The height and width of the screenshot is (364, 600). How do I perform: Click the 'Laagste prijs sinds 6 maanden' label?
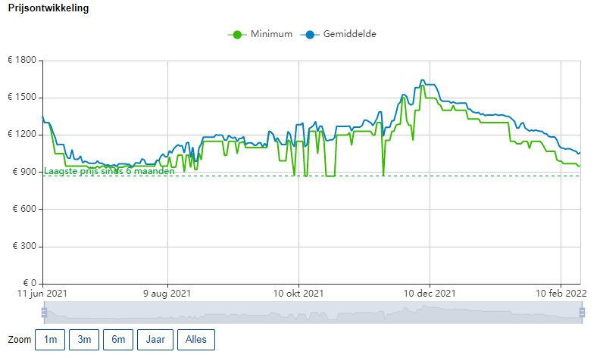click(x=109, y=171)
